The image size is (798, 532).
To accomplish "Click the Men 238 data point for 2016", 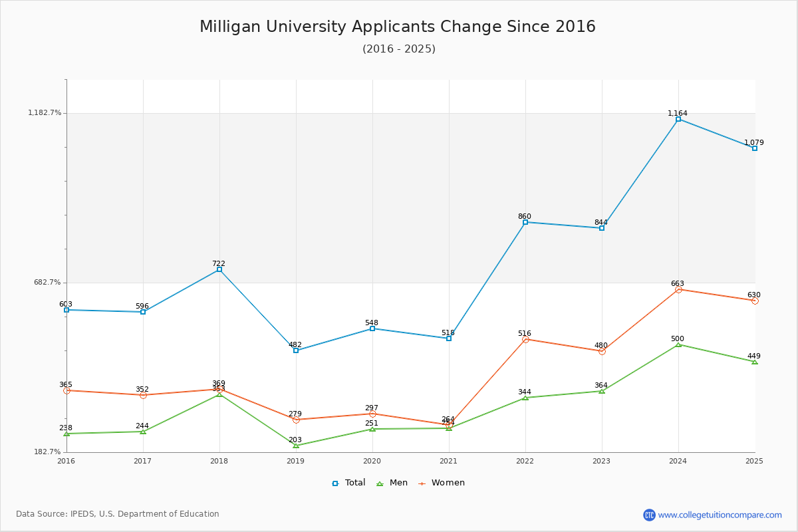I will tap(66, 434).
